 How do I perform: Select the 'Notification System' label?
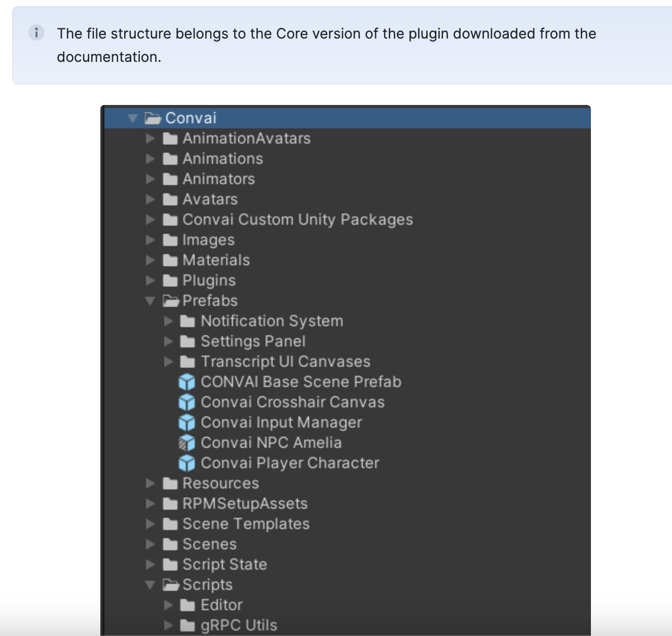click(x=272, y=322)
